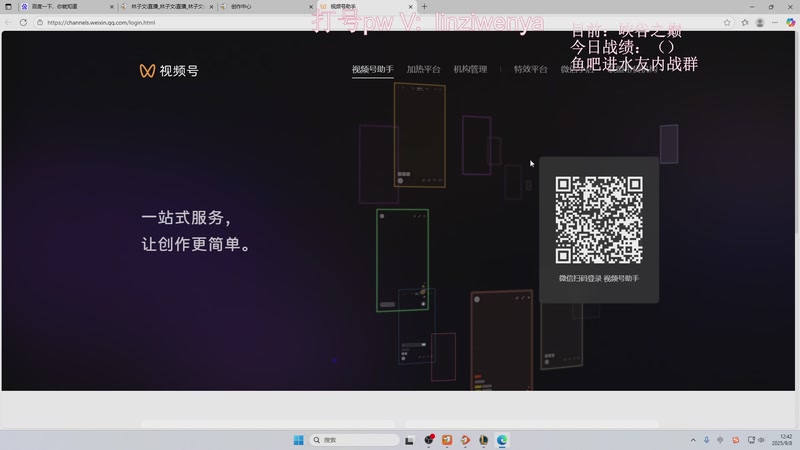The image size is (800, 450).
Task: Show hidden system tray icons
Action: click(693, 440)
